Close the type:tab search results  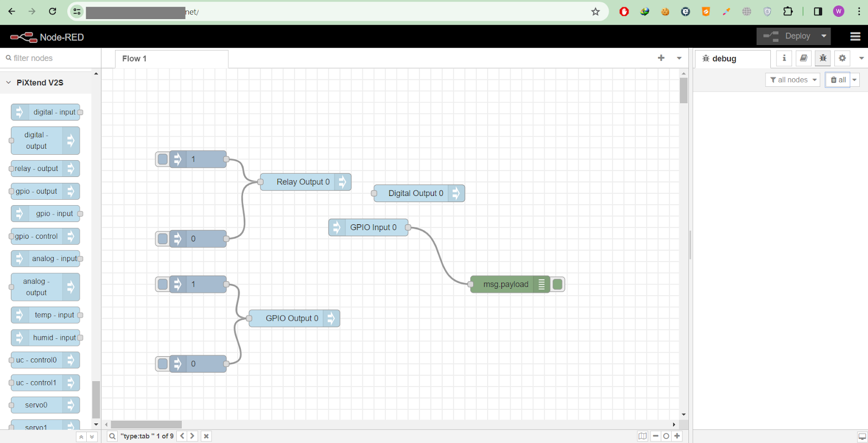pyautogui.click(x=206, y=436)
